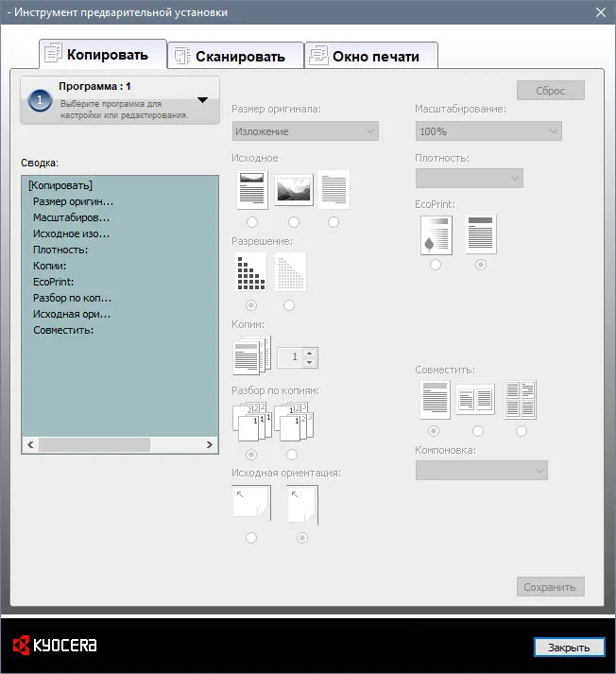Click the 2-in-1 combine layout icon
Screen dimensions: 616x674
coord(475,399)
